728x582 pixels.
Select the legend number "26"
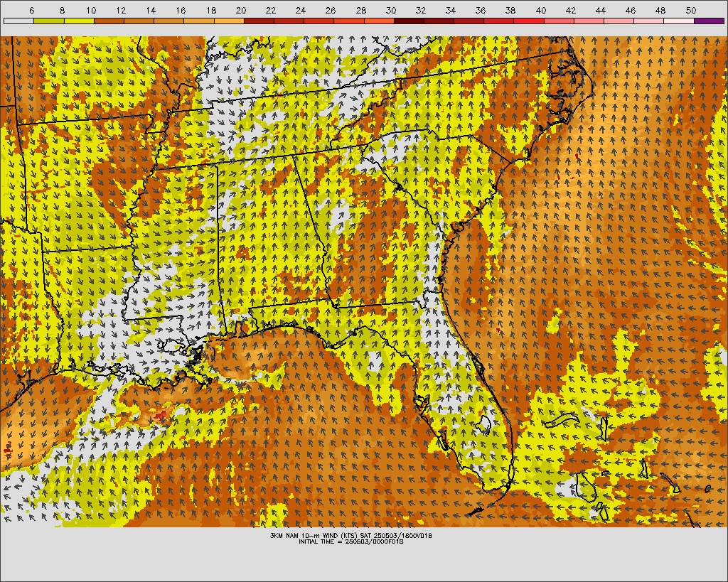331,11
